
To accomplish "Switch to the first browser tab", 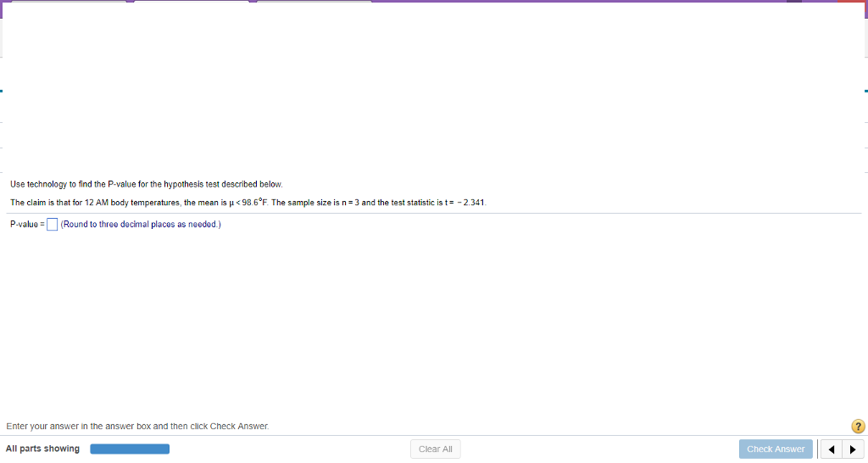I will tap(69, 1).
